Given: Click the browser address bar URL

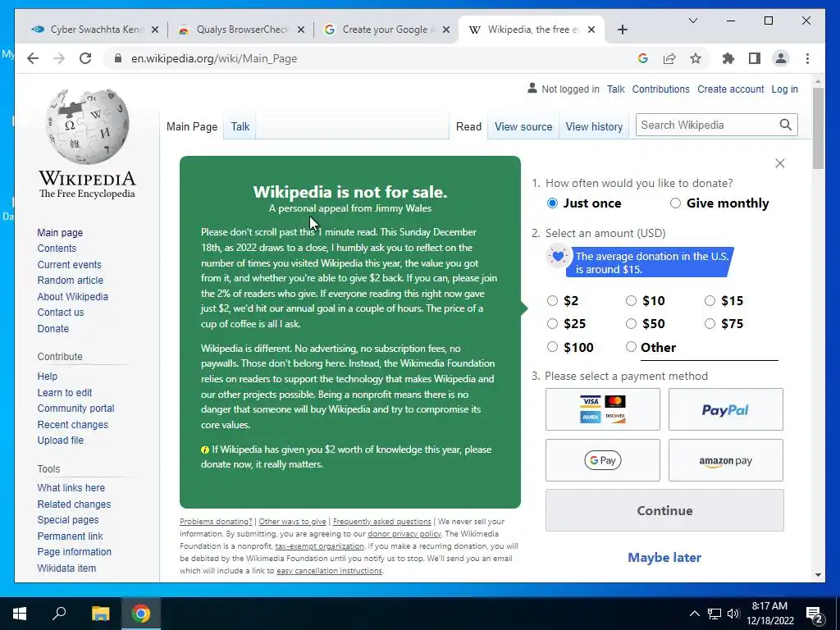Looking at the screenshot, I should 214,58.
